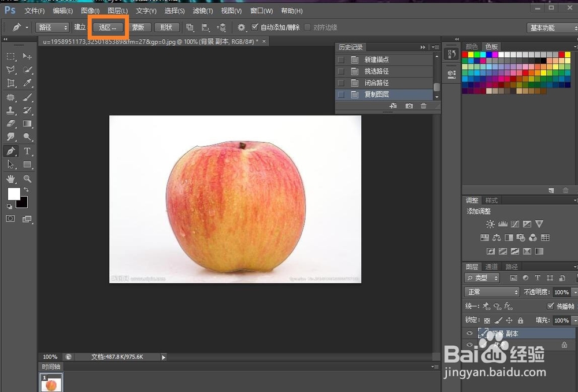Toggle Auto Add/Delete checkbox
This screenshot has width=578, height=392.
254,27
